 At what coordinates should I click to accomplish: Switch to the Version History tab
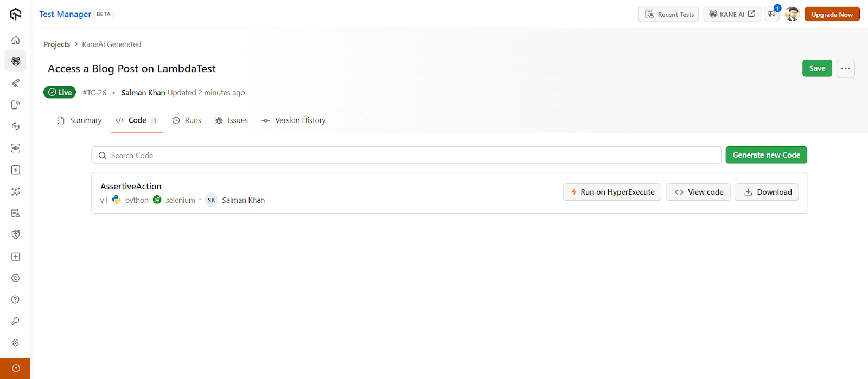click(293, 120)
